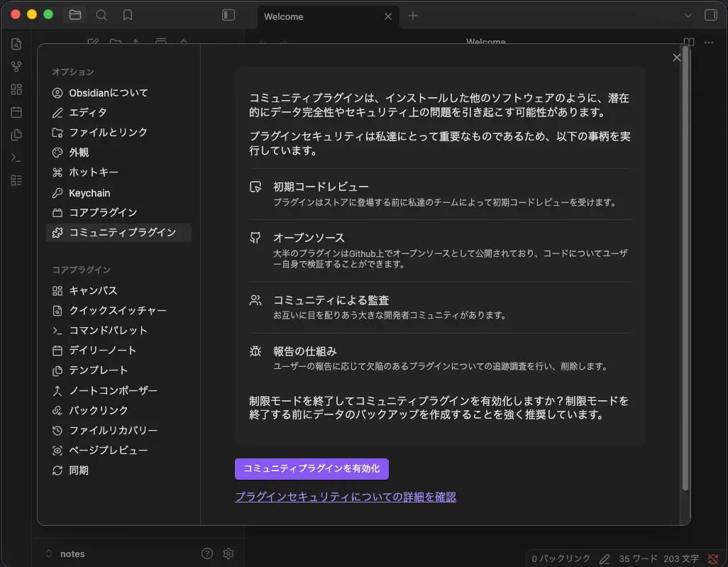
Task: Close the settings dialog
Action: pos(676,57)
